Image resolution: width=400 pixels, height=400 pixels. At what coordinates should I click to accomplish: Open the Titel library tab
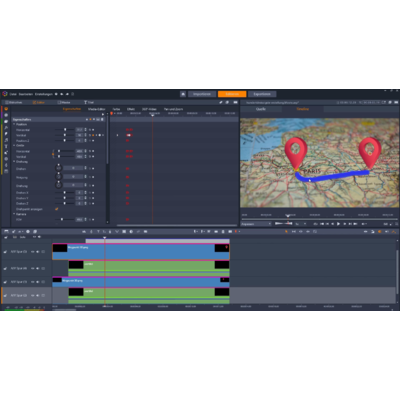(89, 102)
